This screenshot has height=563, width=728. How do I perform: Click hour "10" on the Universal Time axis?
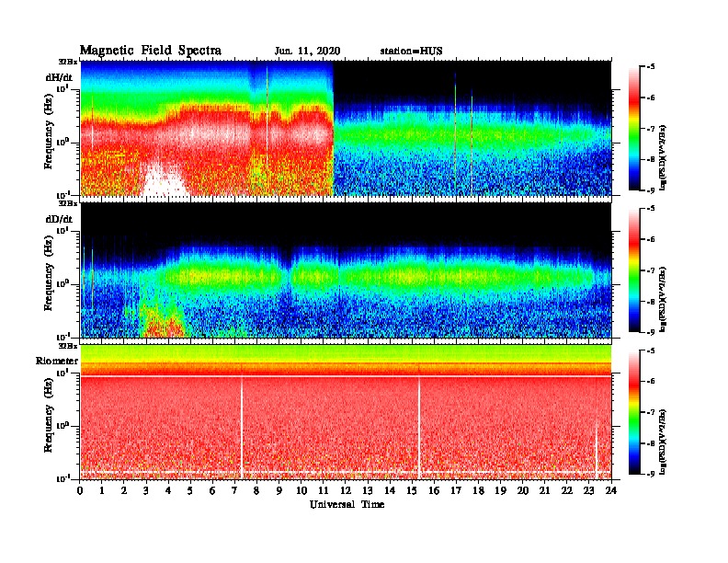[x=301, y=491]
